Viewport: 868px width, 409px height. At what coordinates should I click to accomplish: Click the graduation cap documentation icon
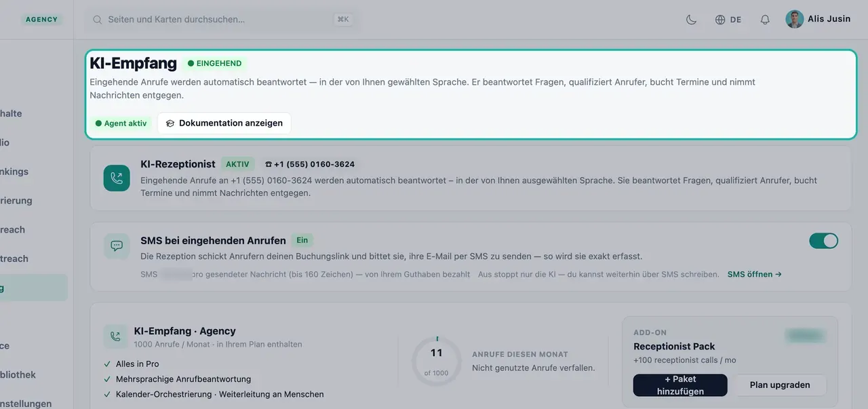click(x=170, y=123)
